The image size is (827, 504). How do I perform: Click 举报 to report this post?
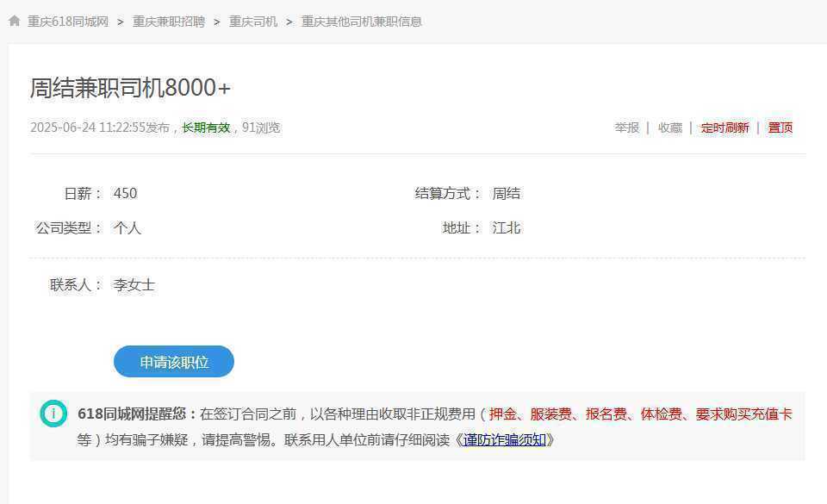627,128
